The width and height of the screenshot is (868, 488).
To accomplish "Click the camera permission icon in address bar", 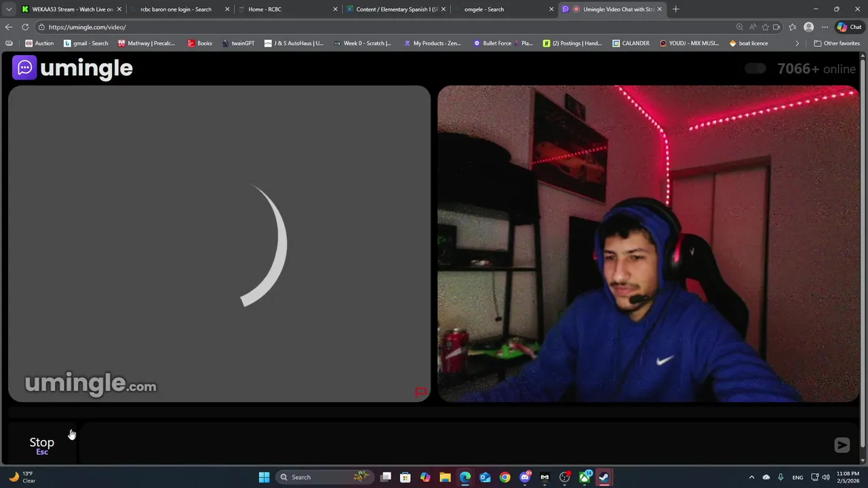I will pos(777,27).
